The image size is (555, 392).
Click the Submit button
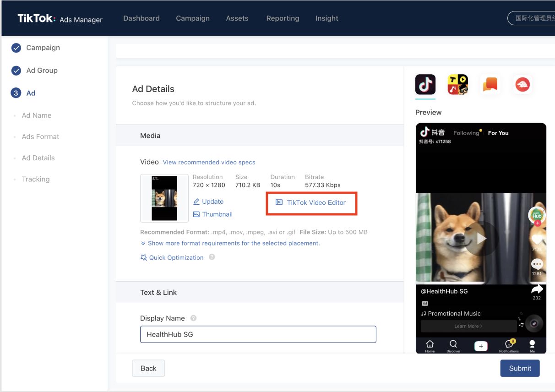(520, 368)
